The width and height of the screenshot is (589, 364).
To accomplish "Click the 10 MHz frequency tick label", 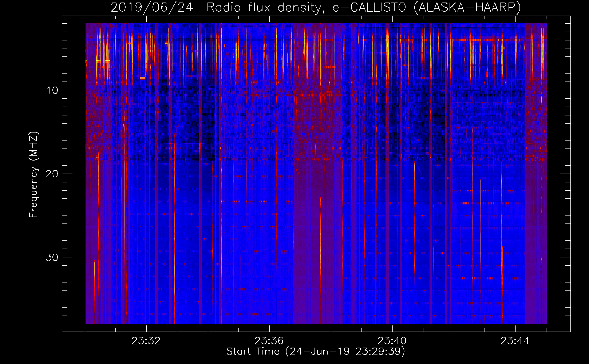I will (52, 90).
